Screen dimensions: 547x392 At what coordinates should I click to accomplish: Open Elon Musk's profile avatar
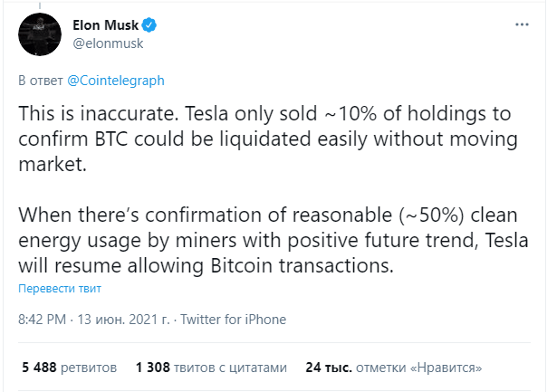40,34
